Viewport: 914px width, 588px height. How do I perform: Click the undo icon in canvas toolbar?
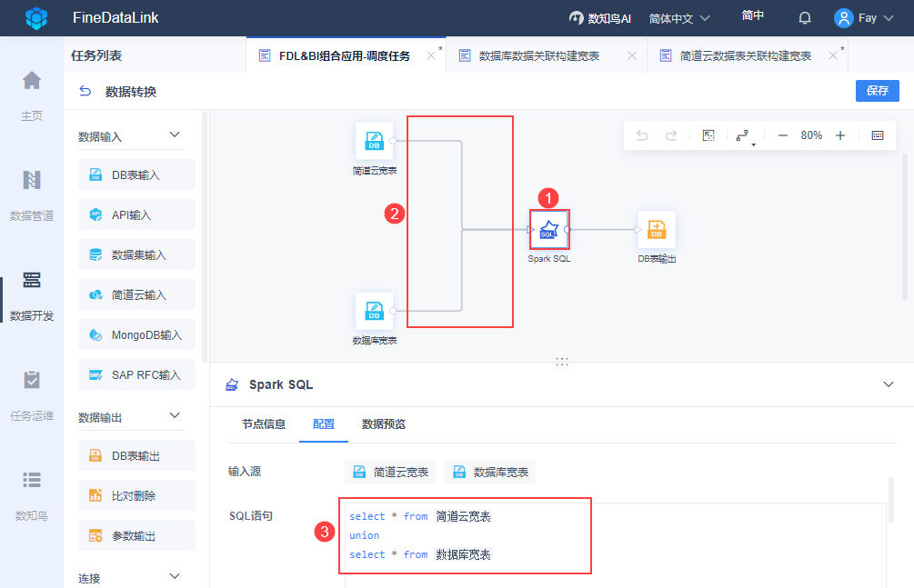click(x=642, y=135)
